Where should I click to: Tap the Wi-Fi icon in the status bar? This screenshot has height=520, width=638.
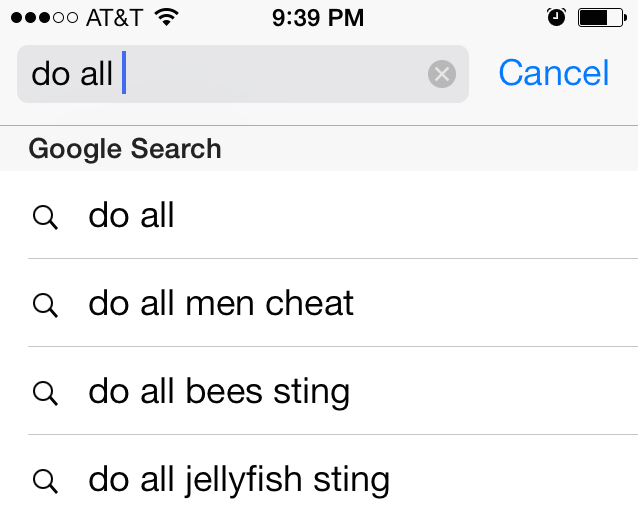point(167,17)
